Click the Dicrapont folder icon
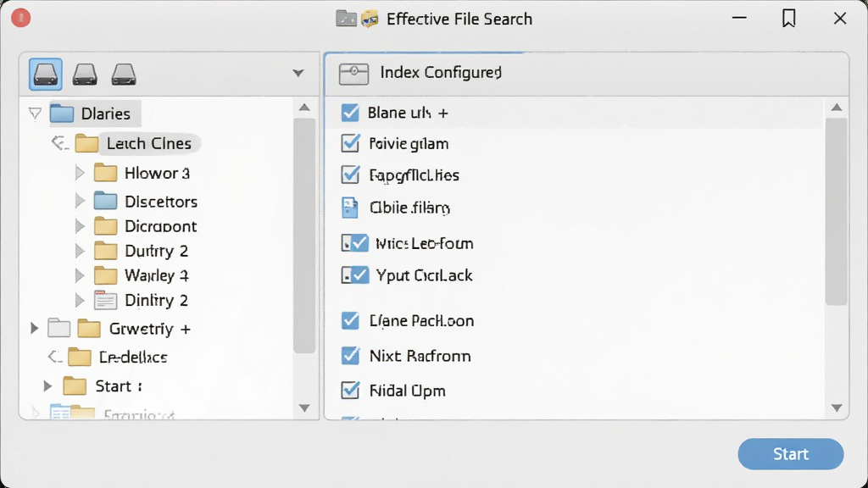The height and width of the screenshot is (488, 868). click(x=105, y=226)
